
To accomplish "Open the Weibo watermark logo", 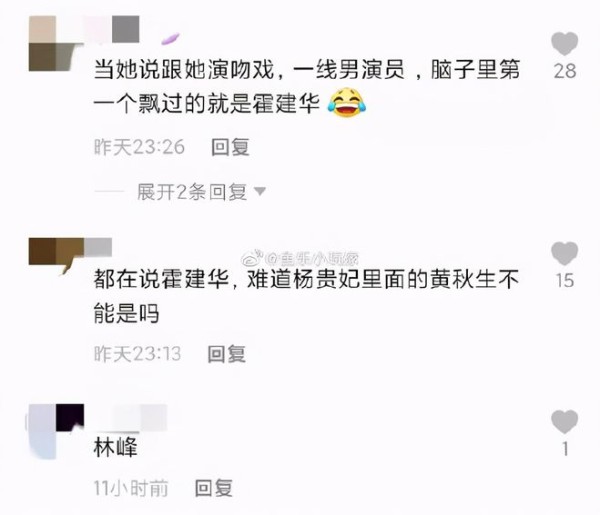I will tap(253, 259).
